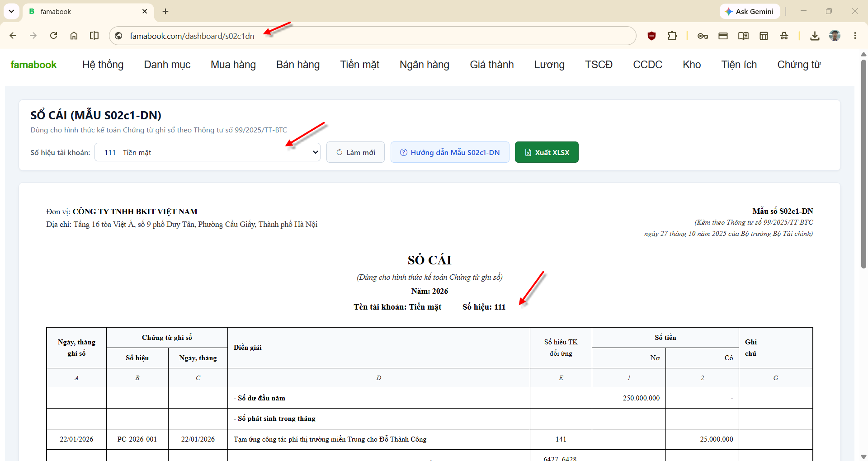
Task: Open the Tiện ích menu
Action: click(x=739, y=65)
